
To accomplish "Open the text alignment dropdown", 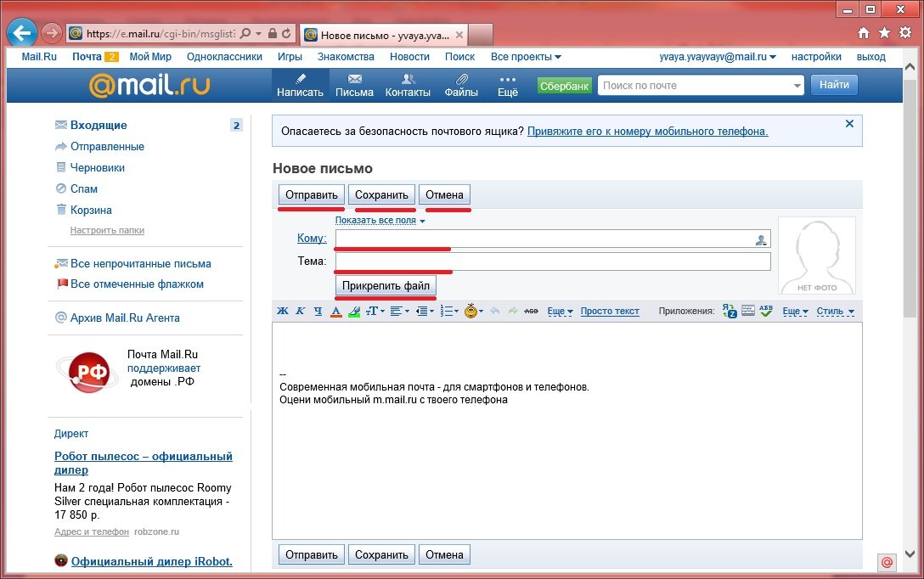I will click(399, 311).
